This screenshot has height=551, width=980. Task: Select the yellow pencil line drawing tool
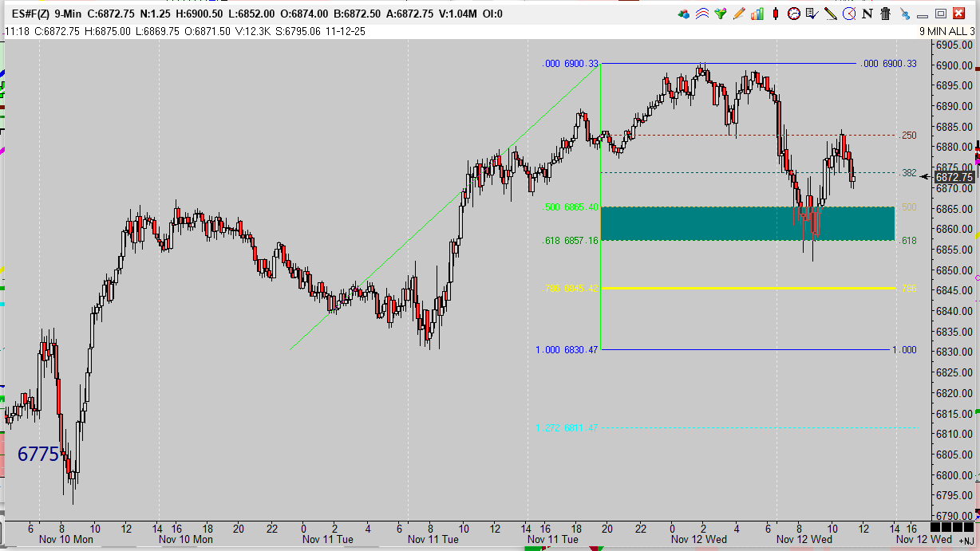pos(831,14)
